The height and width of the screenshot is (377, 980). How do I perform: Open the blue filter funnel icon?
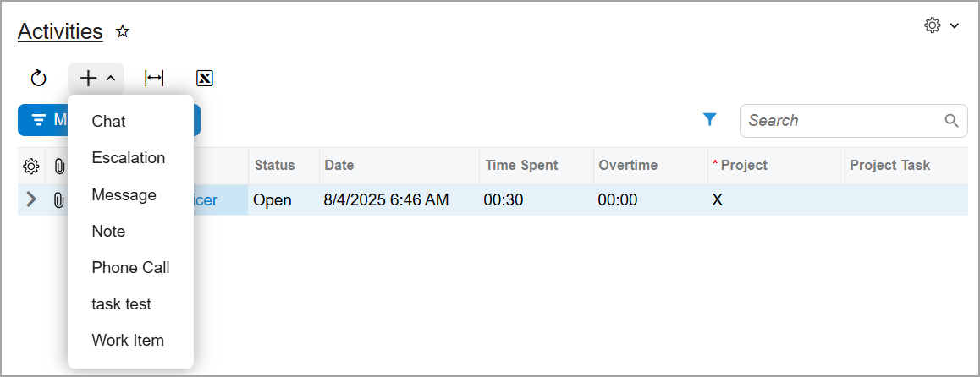[710, 120]
